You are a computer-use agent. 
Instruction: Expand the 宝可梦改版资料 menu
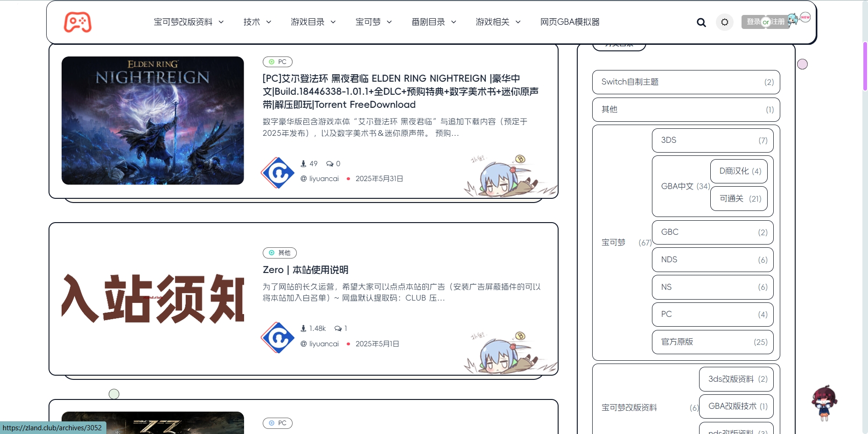(189, 22)
